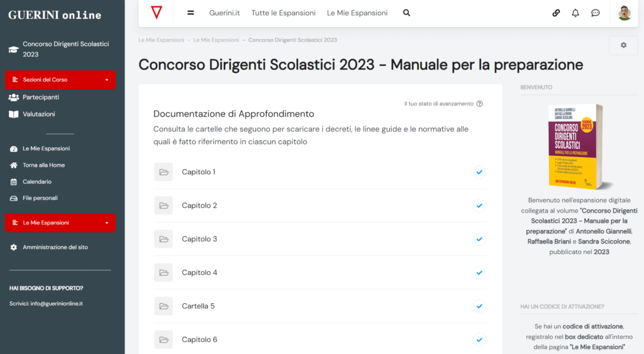Viewport: 644px width, 354px height.
Task: Open the Partecipanti sidebar link
Action: 41,97
